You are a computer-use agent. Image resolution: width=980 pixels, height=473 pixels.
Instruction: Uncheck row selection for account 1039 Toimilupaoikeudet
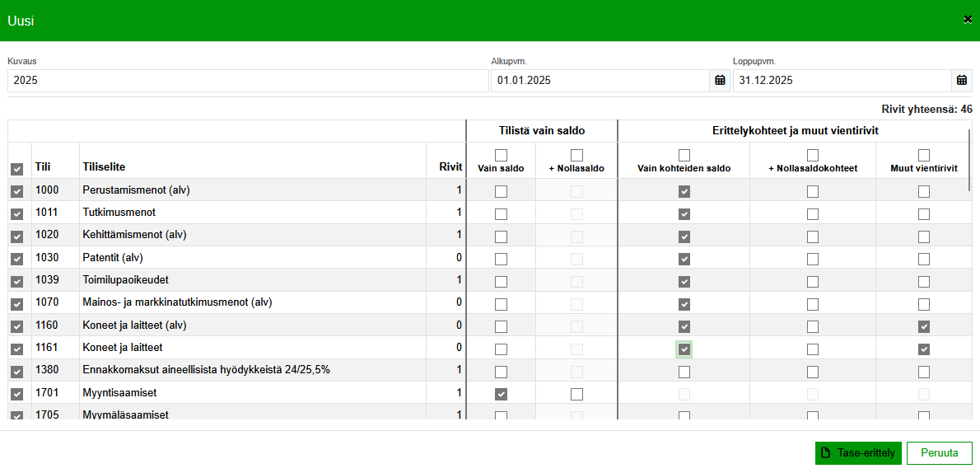click(x=16, y=282)
